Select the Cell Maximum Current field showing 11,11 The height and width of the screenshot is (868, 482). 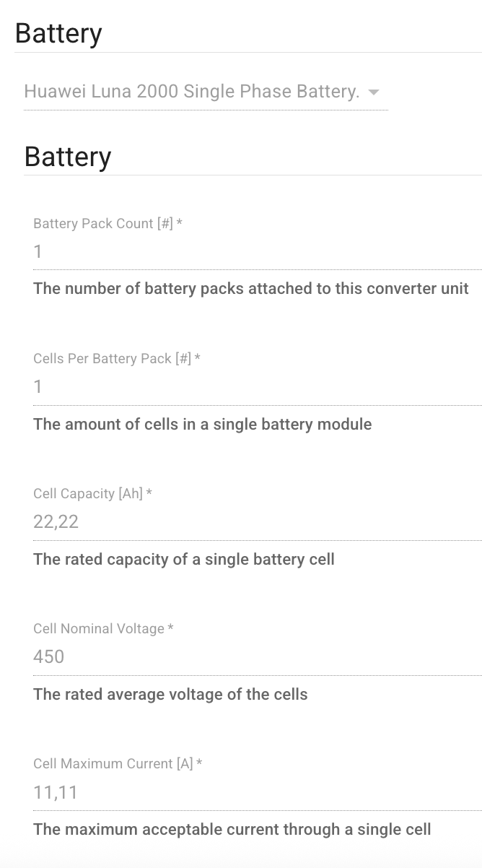click(x=216, y=792)
